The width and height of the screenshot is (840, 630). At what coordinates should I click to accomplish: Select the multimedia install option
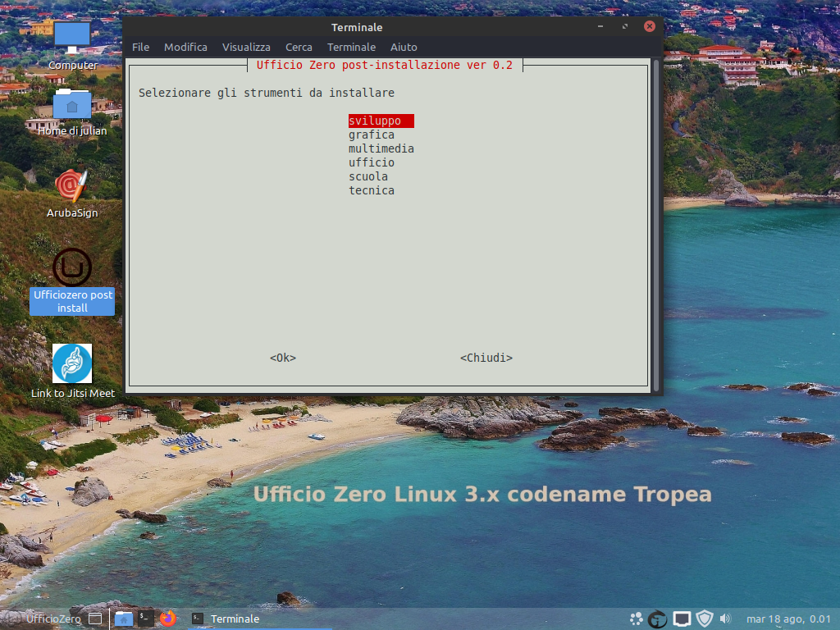click(x=381, y=148)
